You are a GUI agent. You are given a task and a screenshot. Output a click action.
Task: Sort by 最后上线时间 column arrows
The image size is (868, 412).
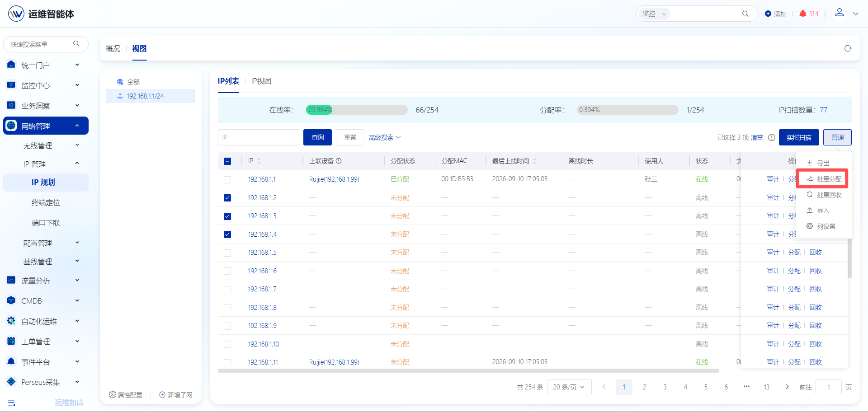[535, 161]
